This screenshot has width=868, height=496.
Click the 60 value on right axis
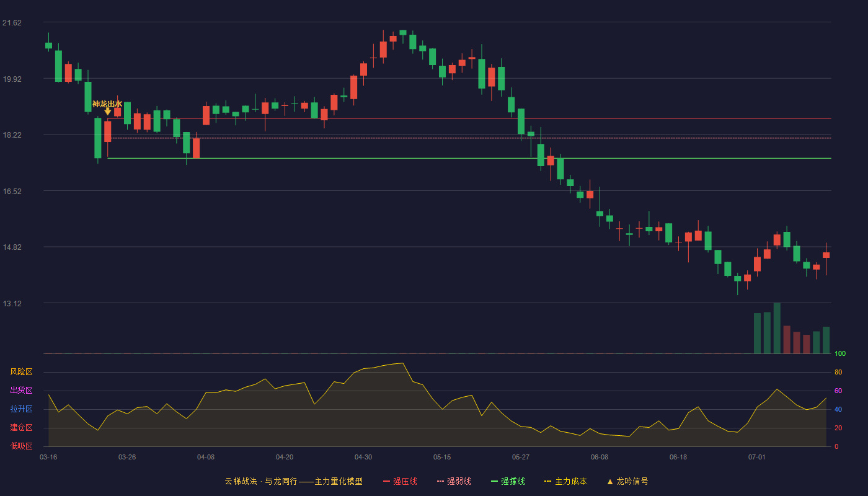(x=838, y=391)
